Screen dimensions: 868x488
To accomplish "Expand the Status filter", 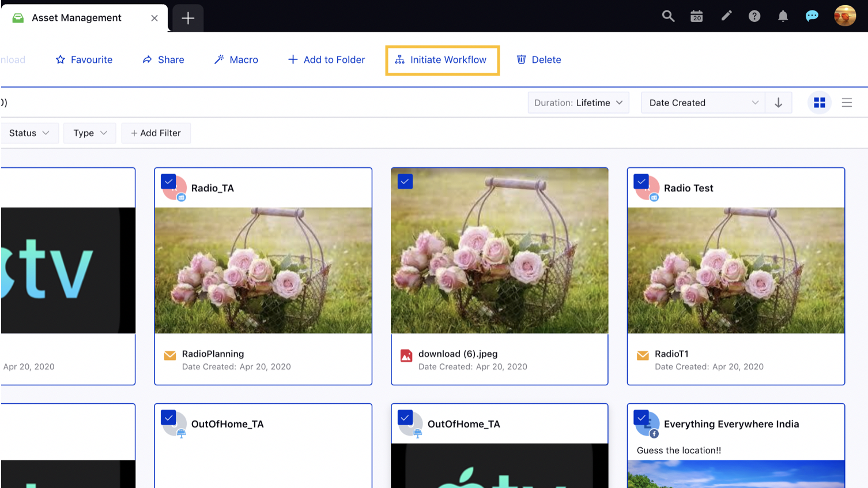I will point(29,133).
